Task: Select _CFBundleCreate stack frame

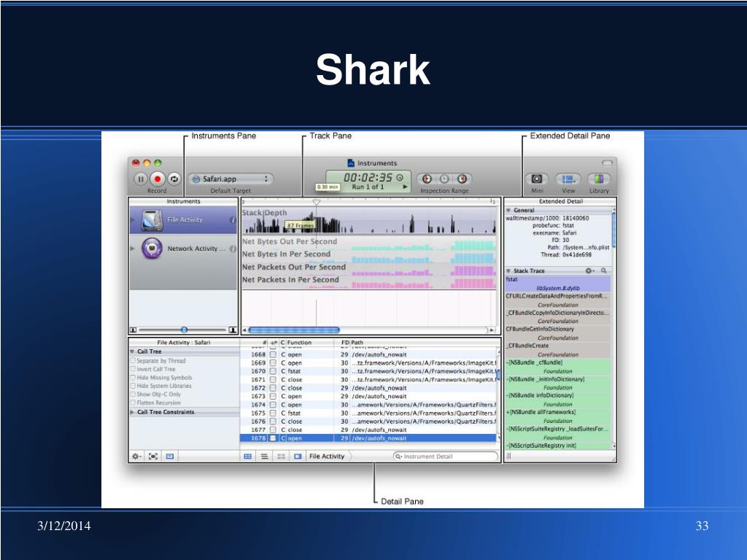Action: 558,349
